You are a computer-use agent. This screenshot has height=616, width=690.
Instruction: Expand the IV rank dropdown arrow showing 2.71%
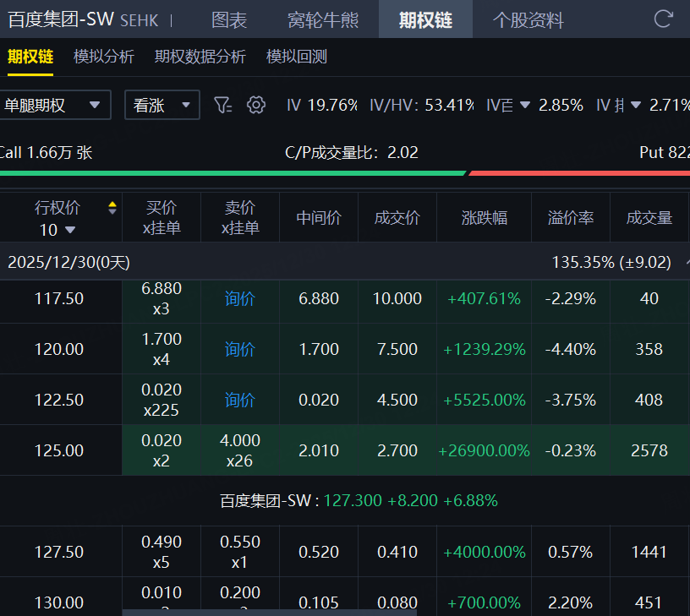pyautogui.click(x=635, y=105)
